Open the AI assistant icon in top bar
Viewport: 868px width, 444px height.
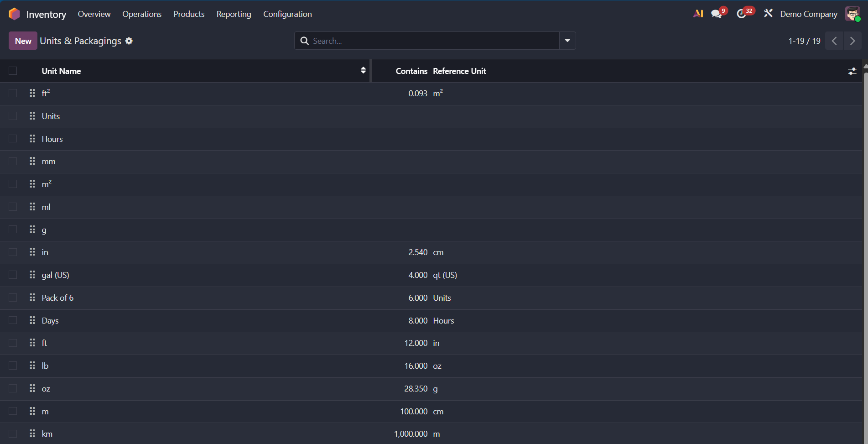pyautogui.click(x=698, y=14)
